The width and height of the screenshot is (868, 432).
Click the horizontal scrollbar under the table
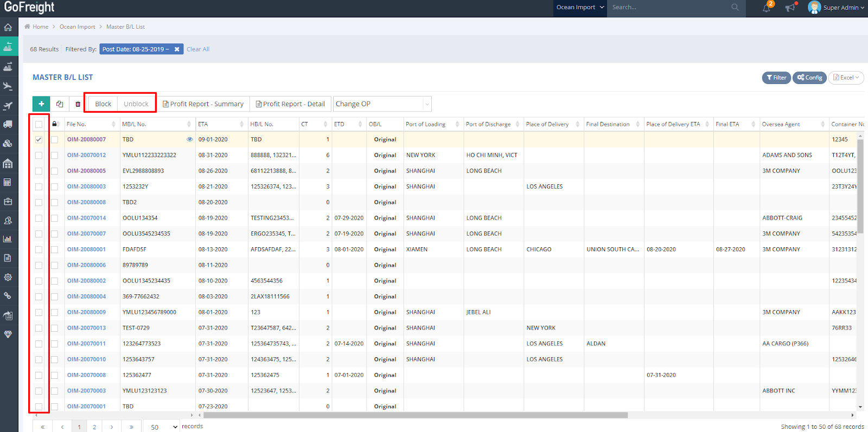pos(415,415)
